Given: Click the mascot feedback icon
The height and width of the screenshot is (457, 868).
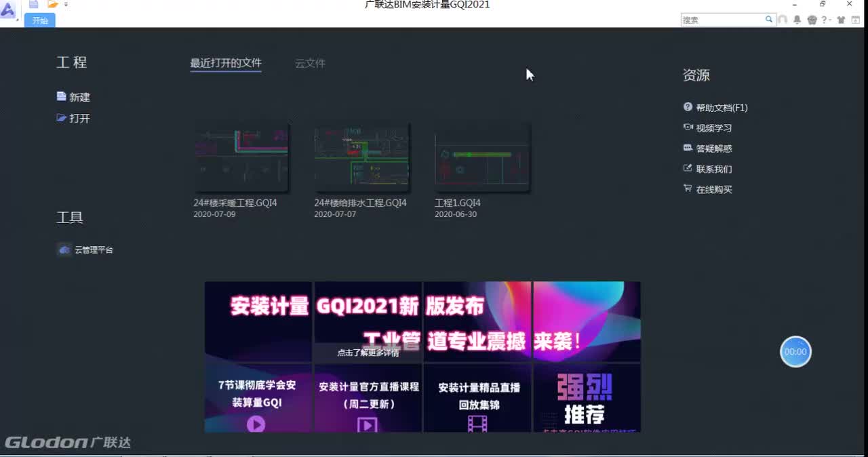Looking at the screenshot, I should tap(812, 20).
